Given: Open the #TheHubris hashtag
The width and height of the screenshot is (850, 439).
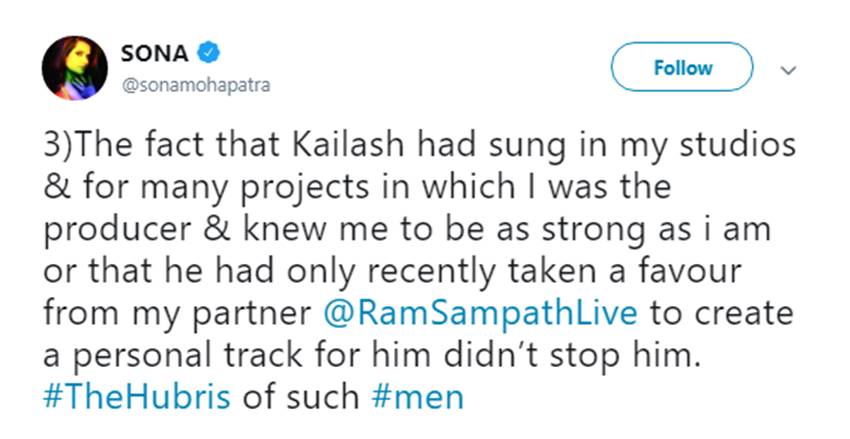Looking at the screenshot, I should pos(137,397).
